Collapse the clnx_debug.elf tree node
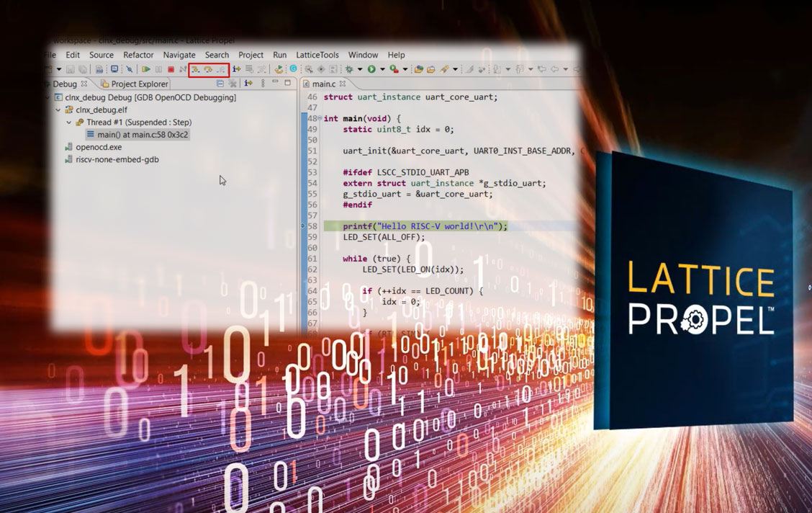This screenshot has width=812, height=513. (58, 110)
